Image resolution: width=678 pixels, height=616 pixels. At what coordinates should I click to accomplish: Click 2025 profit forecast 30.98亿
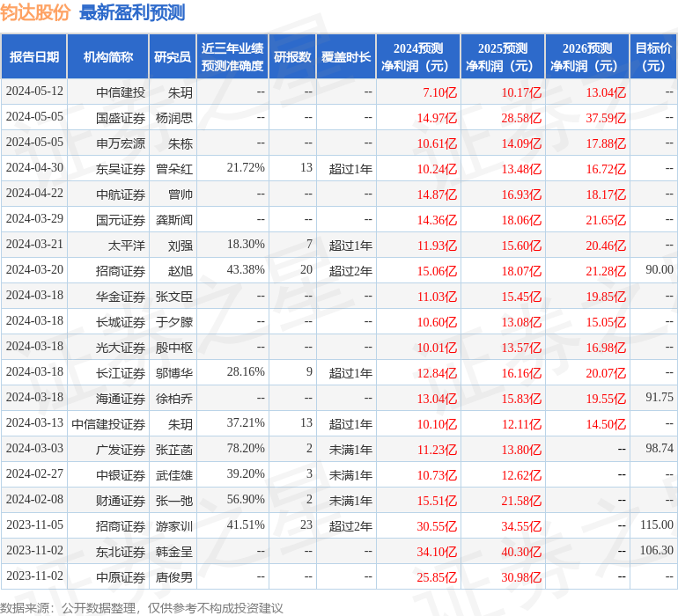pyautogui.click(x=521, y=577)
